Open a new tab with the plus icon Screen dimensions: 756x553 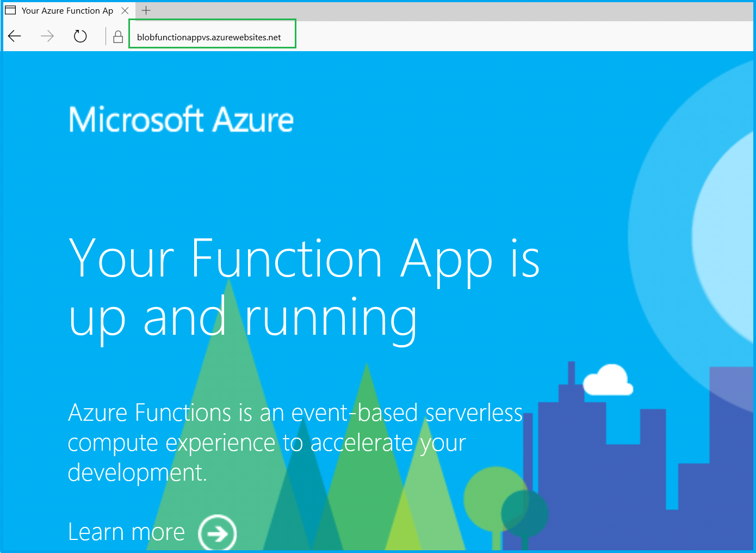coord(146,10)
